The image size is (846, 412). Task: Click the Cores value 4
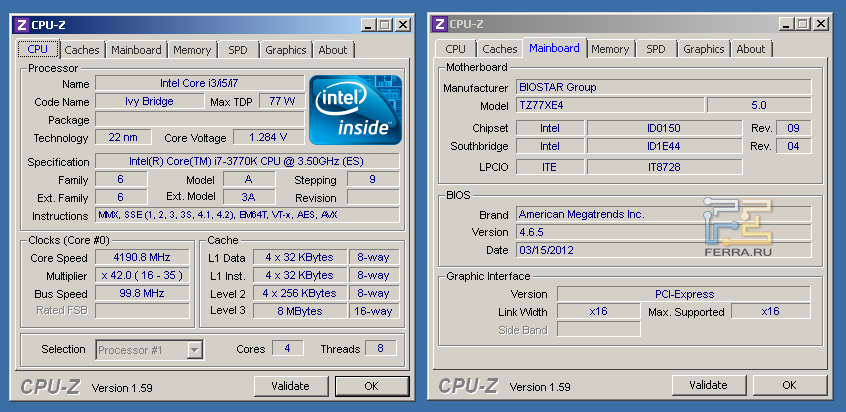(x=288, y=348)
